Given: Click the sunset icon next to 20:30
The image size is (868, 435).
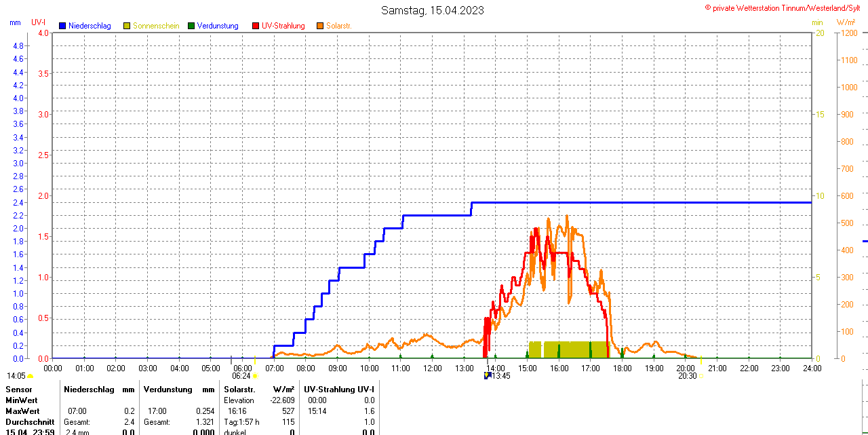Looking at the screenshot, I should 701,376.
